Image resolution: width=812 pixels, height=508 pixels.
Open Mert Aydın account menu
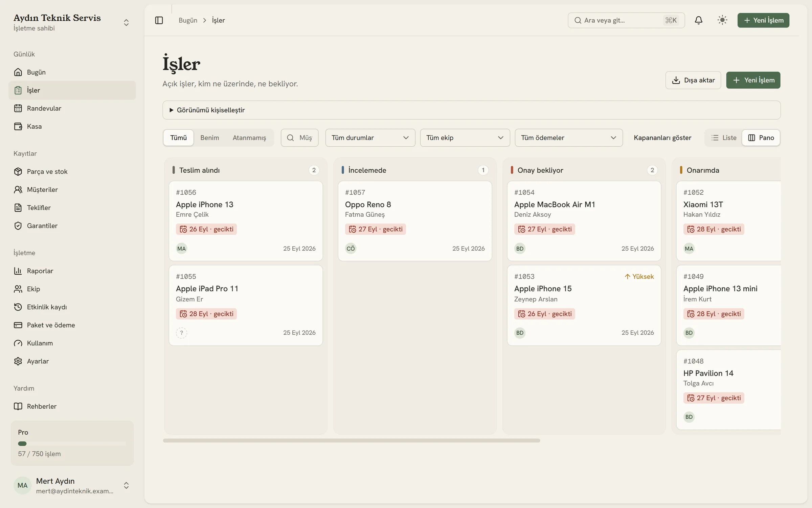(72, 485)
